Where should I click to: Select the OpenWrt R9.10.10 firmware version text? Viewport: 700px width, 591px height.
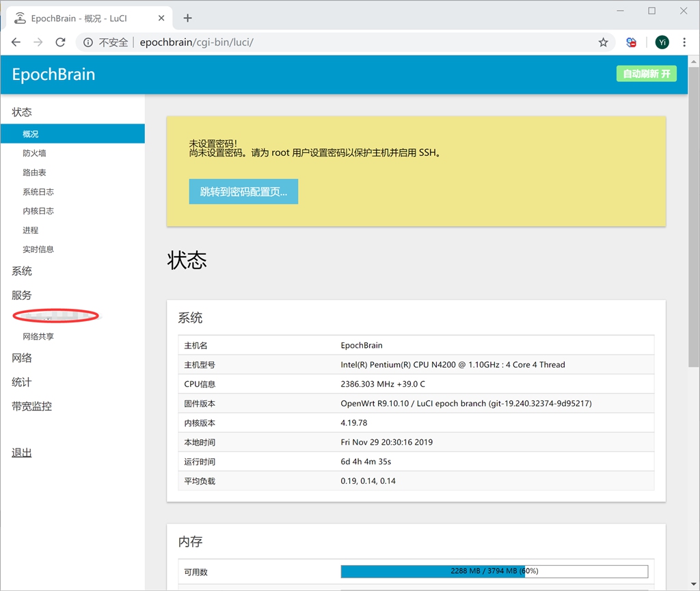coord(466,404)
